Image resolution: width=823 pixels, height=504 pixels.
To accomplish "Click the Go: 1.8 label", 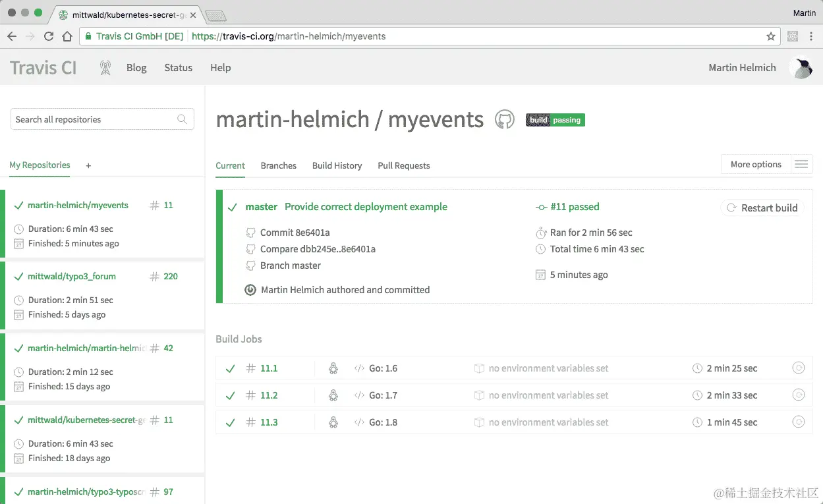I will [x=383, y=422].
